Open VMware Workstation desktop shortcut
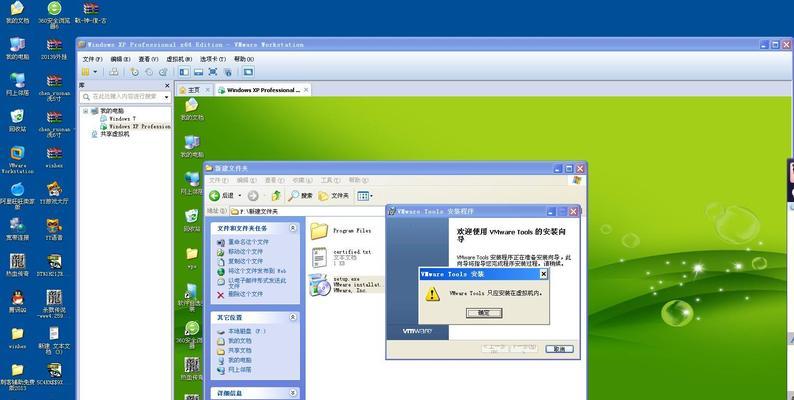This screenshot has width=794, height=400. click(17, 155)
